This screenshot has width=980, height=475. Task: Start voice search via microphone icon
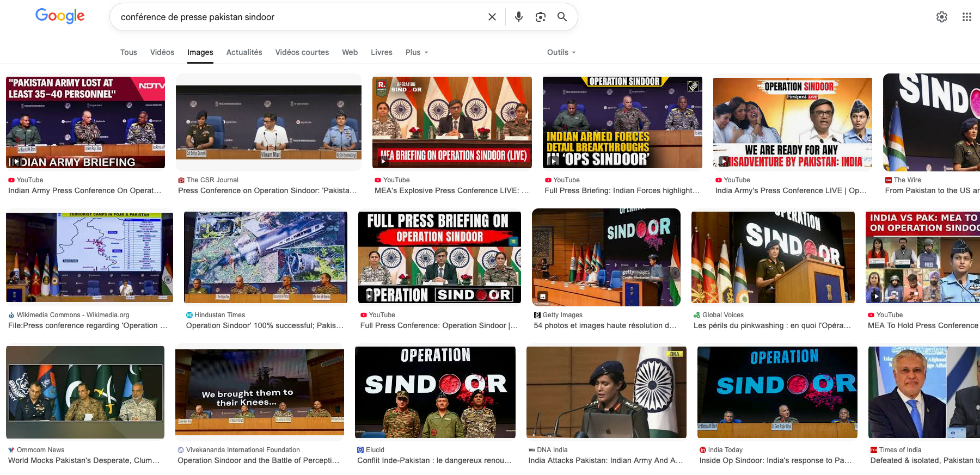tap(518, 17)
